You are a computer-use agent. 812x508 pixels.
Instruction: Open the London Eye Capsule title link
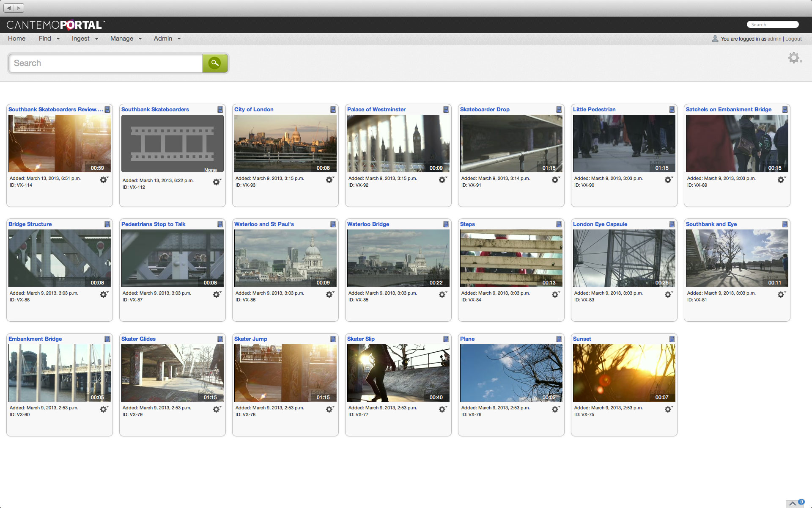pyautogui.click(x=600, y=224)
